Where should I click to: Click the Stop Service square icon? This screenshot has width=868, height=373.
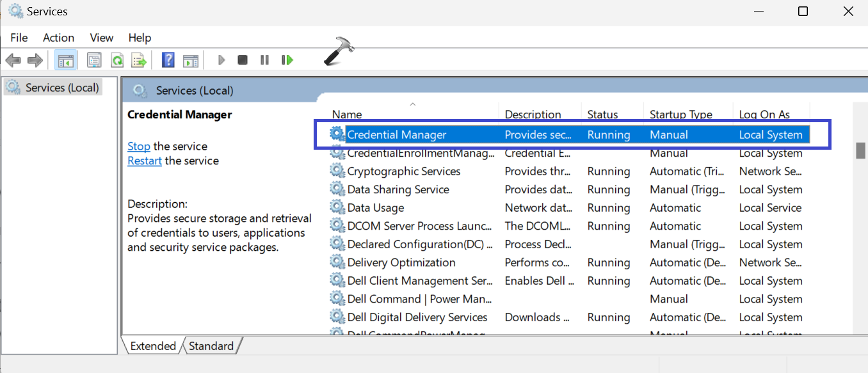click(x=242, y=60)
